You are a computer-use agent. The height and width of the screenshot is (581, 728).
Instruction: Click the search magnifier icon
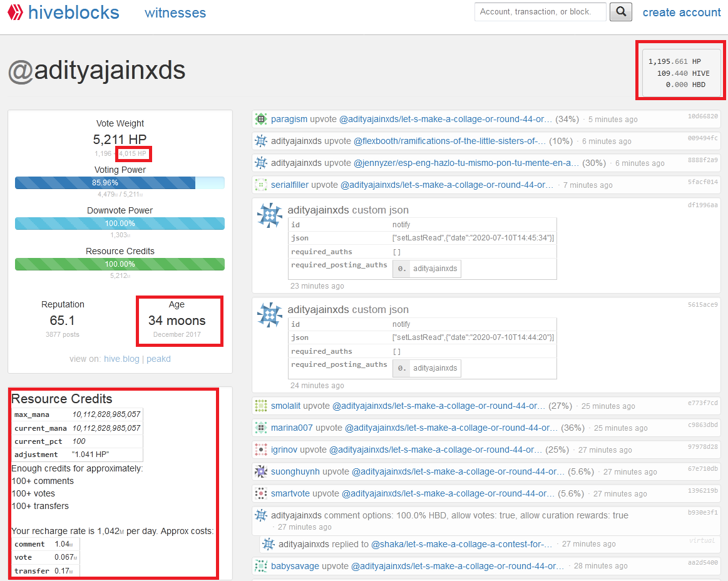[620, 11]
